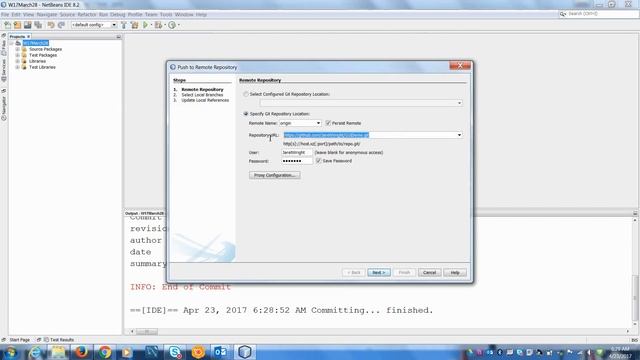640x360 pixels.
Task: Open the File menu
Action: click(5, 15)
